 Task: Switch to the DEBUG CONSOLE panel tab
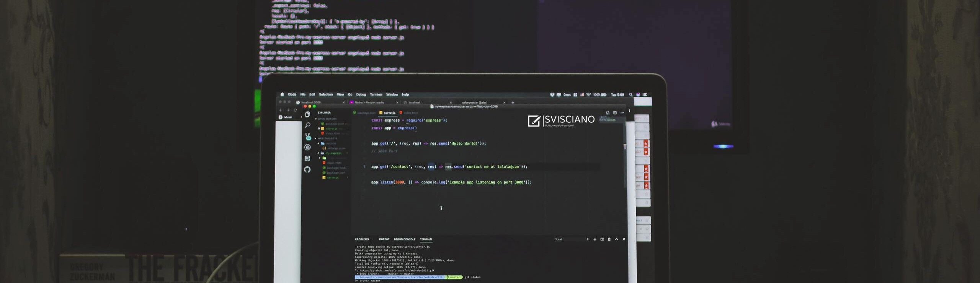404,239
